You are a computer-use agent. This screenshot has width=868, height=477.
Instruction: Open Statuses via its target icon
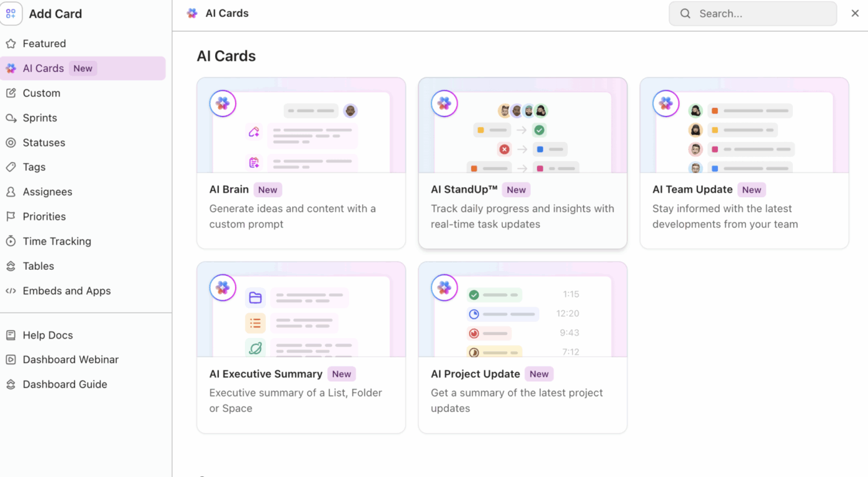tap(11, 143)
